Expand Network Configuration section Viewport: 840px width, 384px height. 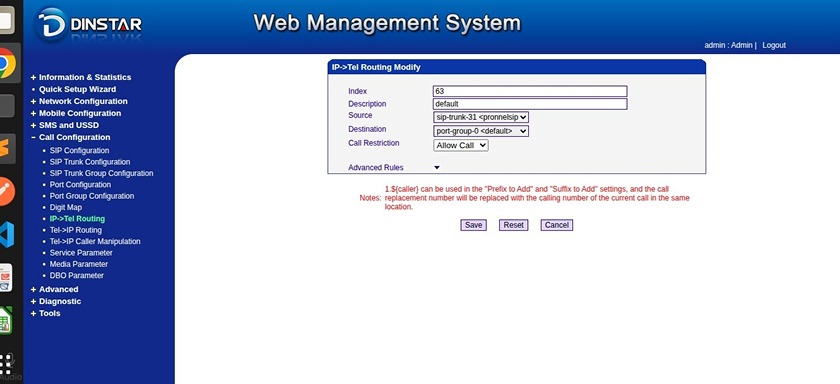click(x=83, y=101)
